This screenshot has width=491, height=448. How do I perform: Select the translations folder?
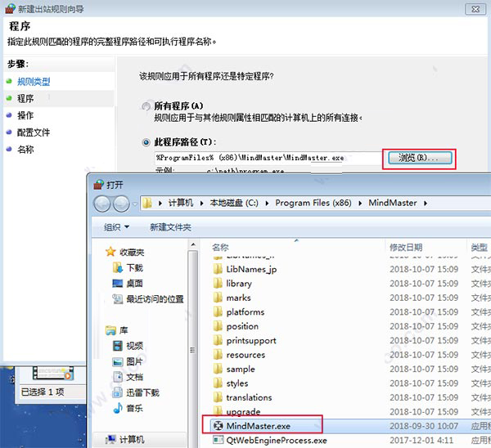(x=249, y=397)
